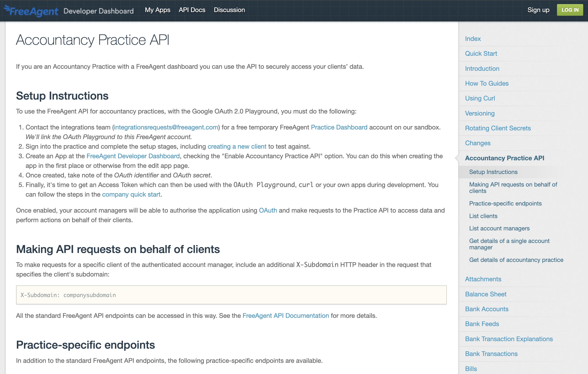Open Quick Start in sidebar
This screenshot has width=588, height=374.
(x=481, y=53)
